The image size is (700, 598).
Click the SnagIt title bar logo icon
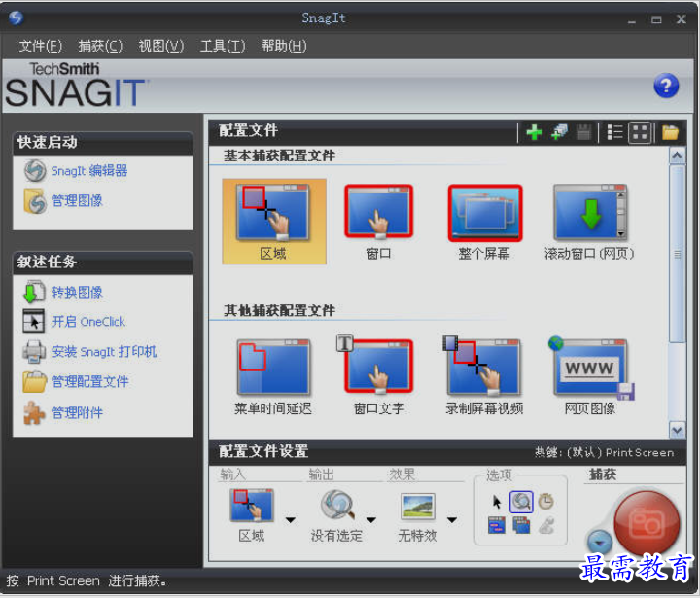click(x=17, y=18)
